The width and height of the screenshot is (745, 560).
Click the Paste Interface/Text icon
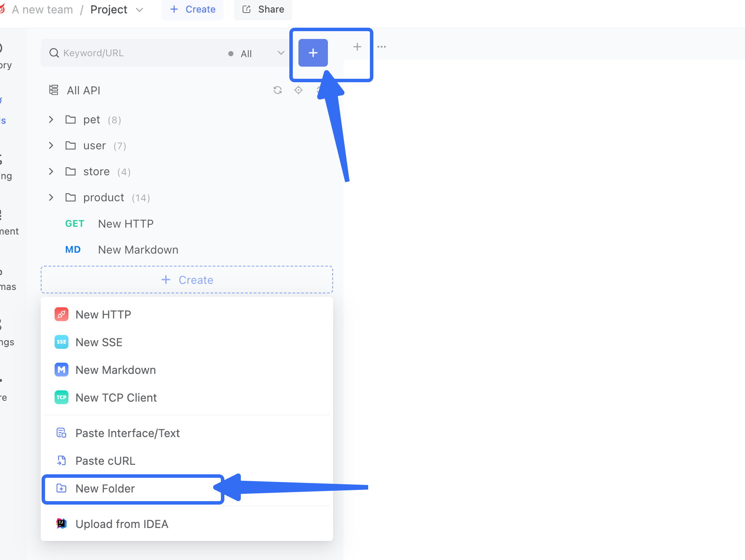click(62, 433)
